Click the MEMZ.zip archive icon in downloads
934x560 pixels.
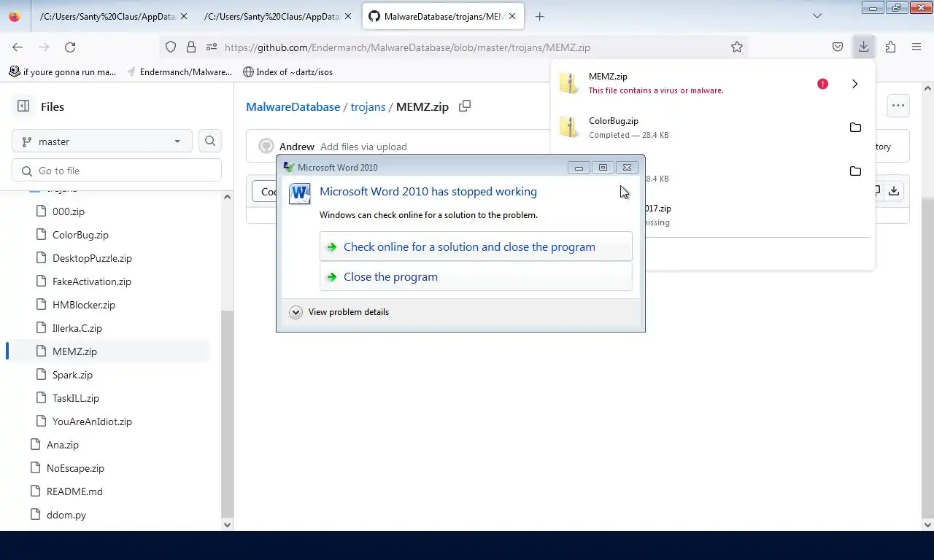click(569, 83)
